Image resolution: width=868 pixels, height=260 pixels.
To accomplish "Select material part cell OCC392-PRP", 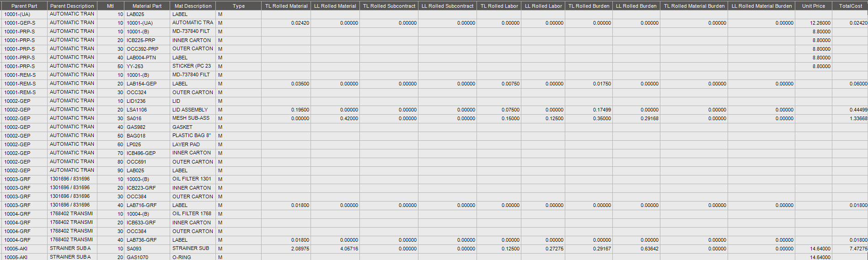I will click(x=147, y=49).
